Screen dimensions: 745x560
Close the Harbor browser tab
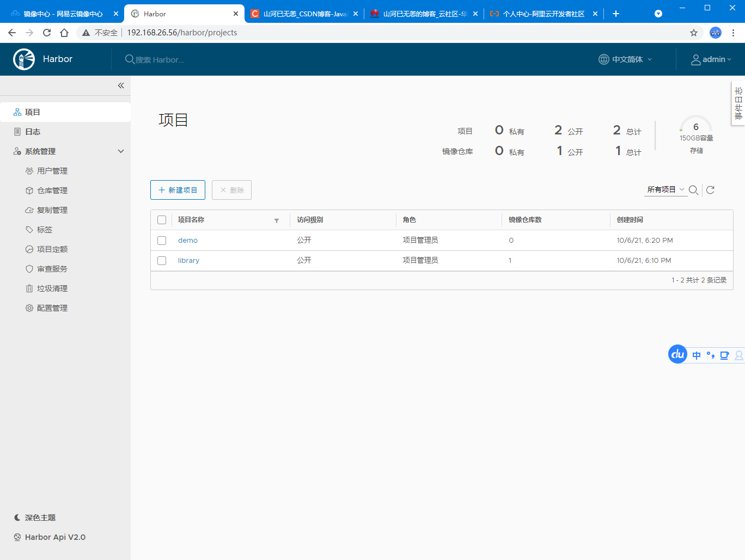pos(236,14)
